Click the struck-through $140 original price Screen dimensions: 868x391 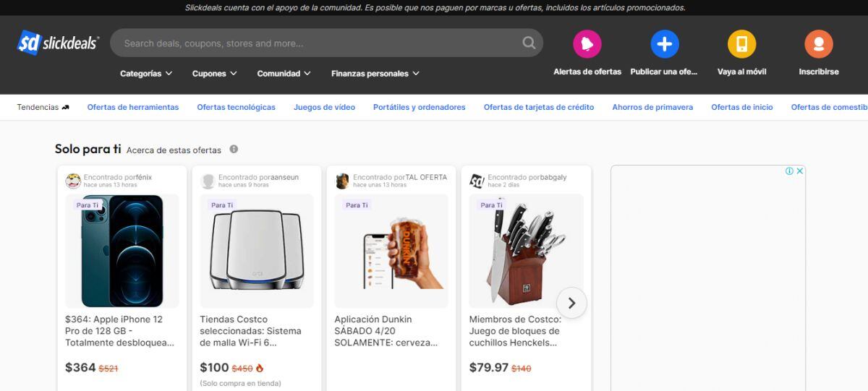point(522,369)
